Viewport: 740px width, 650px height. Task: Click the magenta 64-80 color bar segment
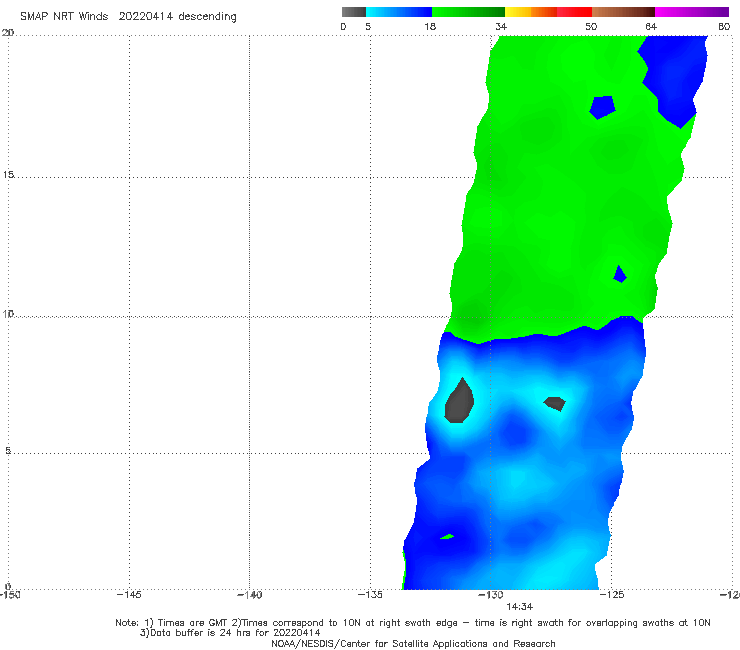[x=692, y=12]
